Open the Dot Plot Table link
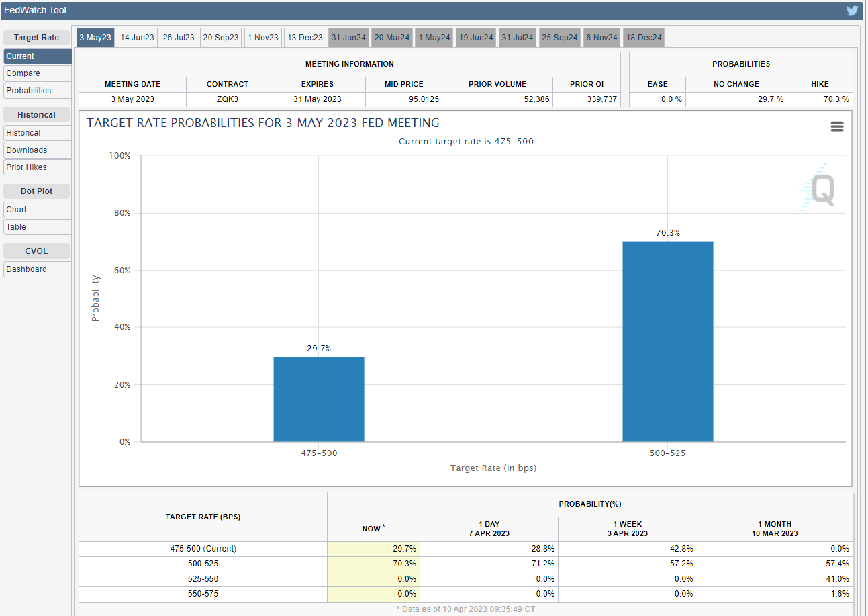Viewport: 868px width, 616px height. [37, 227]
